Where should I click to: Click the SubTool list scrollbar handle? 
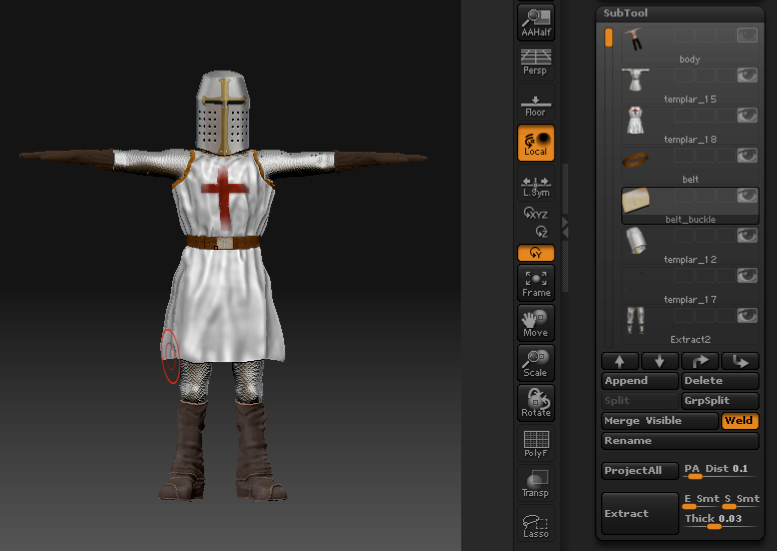(x=609, y=38)
